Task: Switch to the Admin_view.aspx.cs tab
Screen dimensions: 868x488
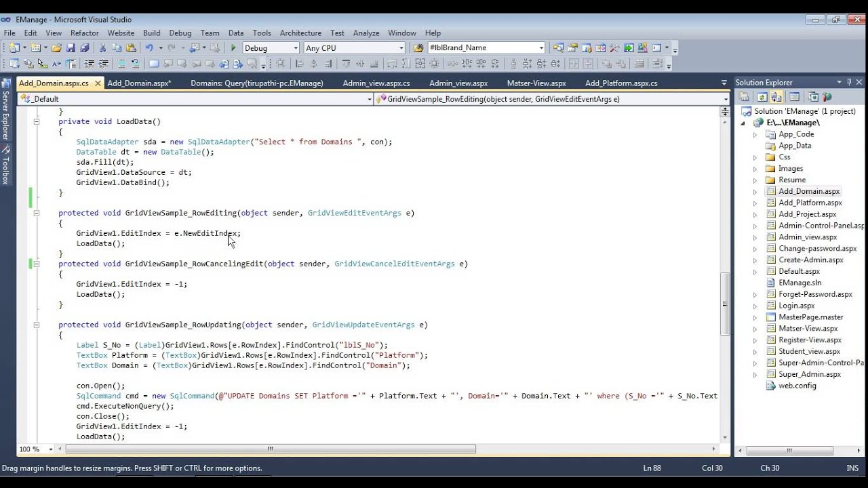Action: coord(376,83)
